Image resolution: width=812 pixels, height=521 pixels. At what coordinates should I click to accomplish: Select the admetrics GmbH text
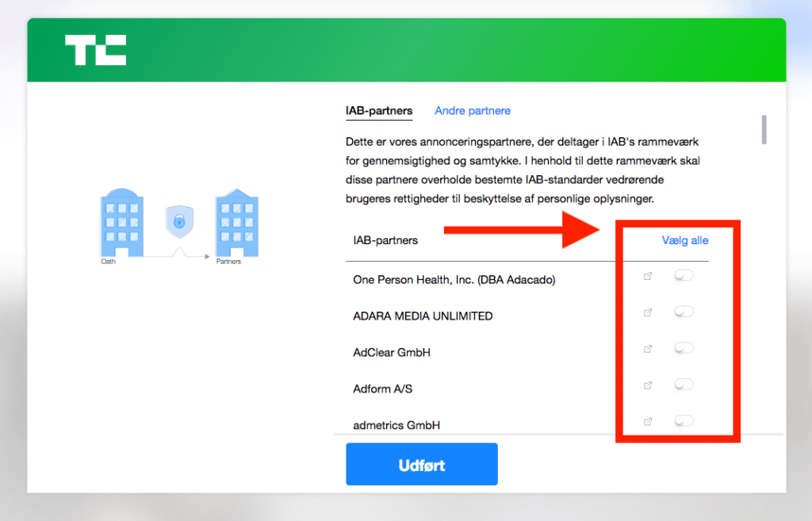(x=396, y=425)
